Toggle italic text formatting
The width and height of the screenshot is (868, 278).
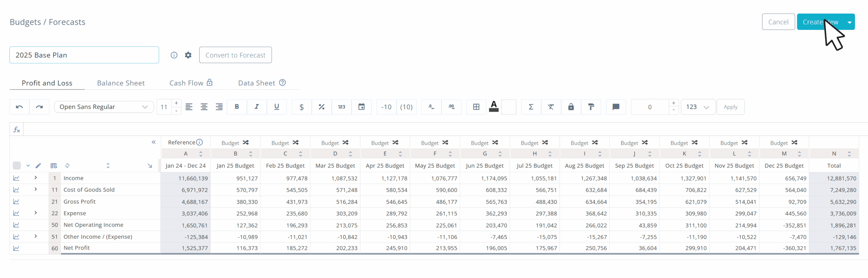(257, 107)
